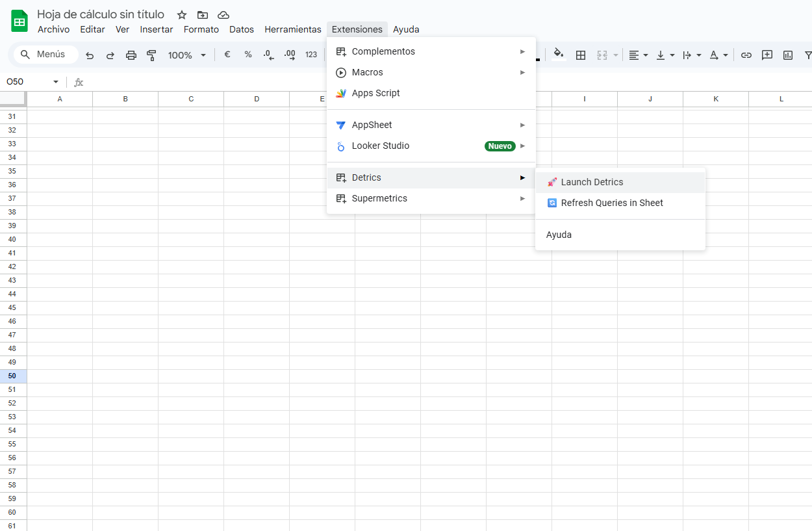
Task: Insert a chart from the toolbar
Action: (787, 55)
